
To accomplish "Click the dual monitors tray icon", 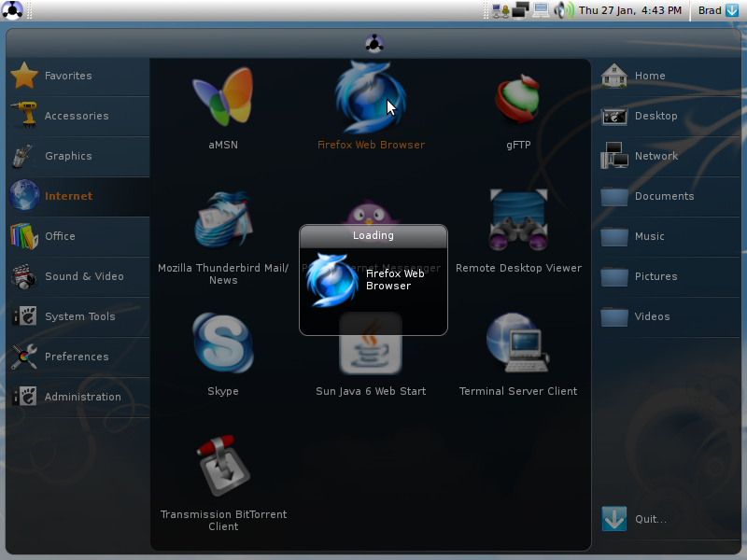I will pyautogui.click(x=521, y=10).
